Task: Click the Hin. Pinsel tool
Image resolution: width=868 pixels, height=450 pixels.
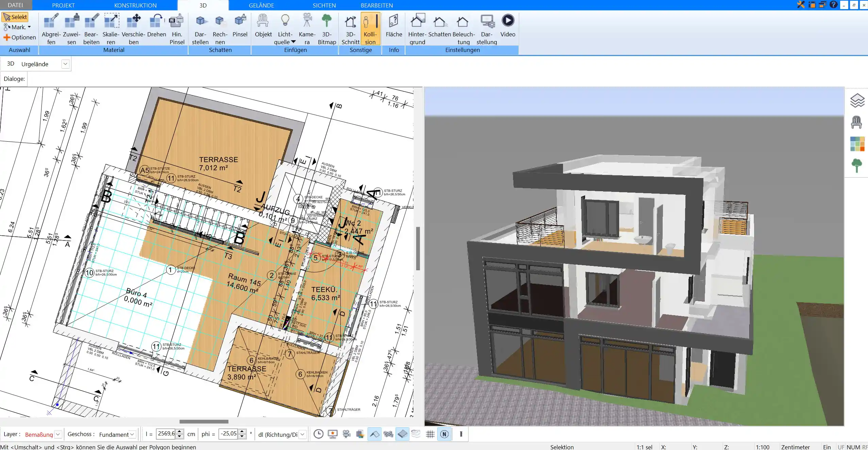Action: (x=177, y=29)
